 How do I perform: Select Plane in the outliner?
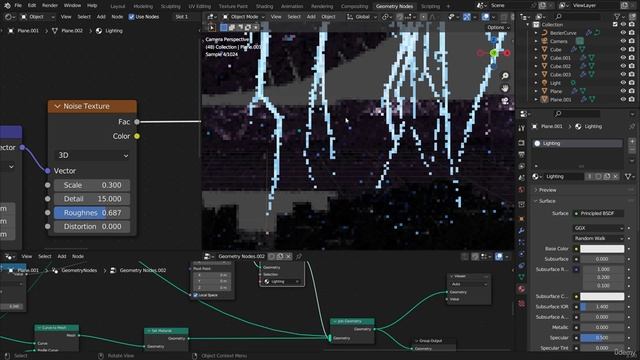[556, 91]
